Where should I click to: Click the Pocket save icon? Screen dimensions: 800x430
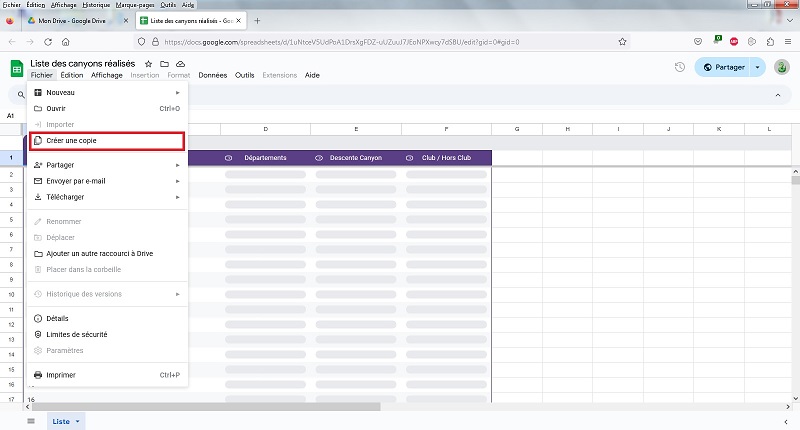[x=698, y=42]
